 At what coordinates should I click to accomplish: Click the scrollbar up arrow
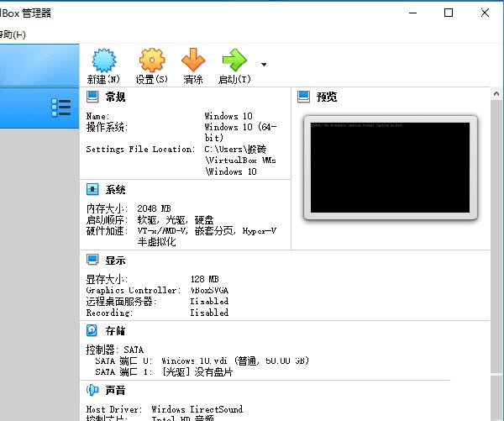point(496,94)
